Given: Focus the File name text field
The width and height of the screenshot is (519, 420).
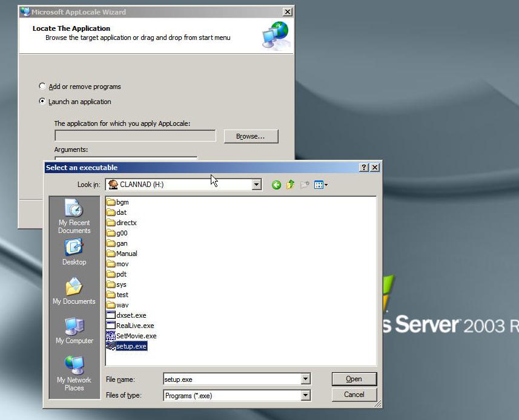Looking at the screenshot, I should [x=233, y=379].
